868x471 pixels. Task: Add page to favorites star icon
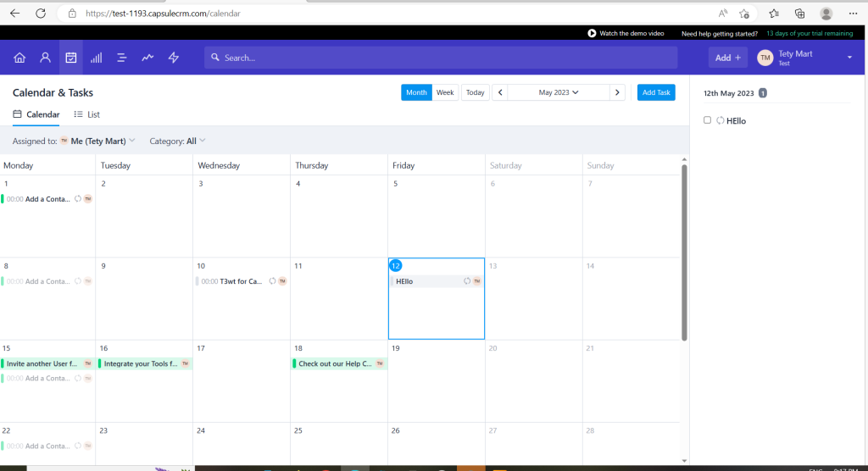coord(744,14)
